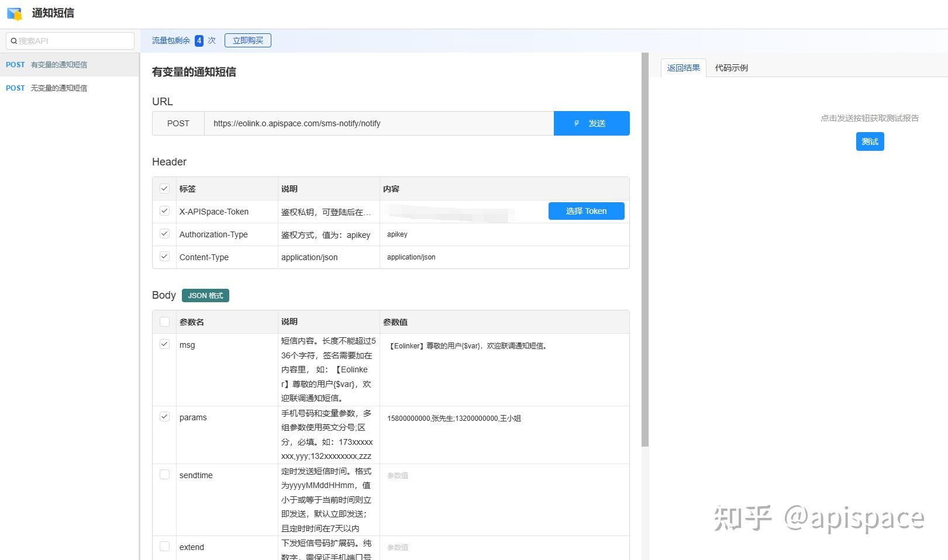This screenshot has width=948, height=560.
Task: Click the POST method label beside URL
Action: [x=178, y=123]
